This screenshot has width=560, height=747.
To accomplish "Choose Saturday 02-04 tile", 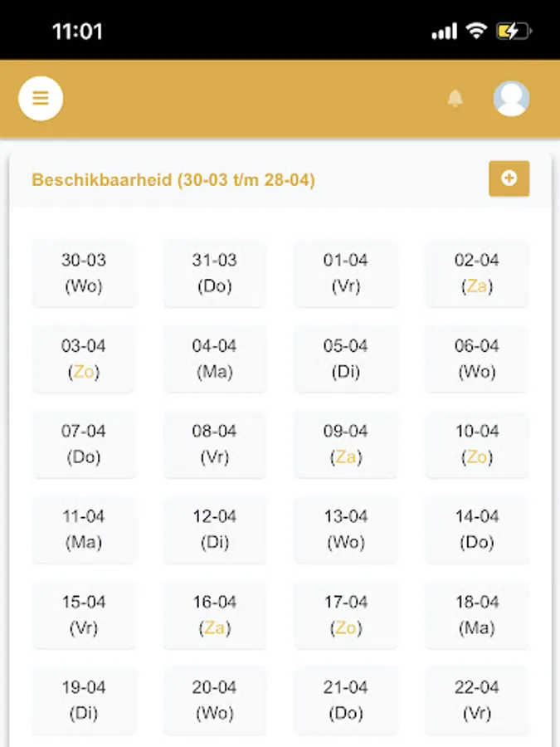I will (x=476, y=273).
